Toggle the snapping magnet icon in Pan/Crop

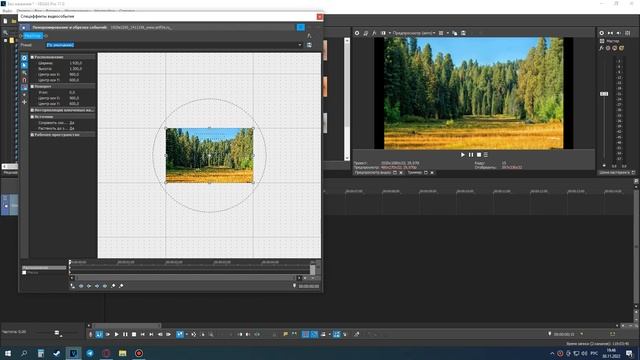[24, 80]
